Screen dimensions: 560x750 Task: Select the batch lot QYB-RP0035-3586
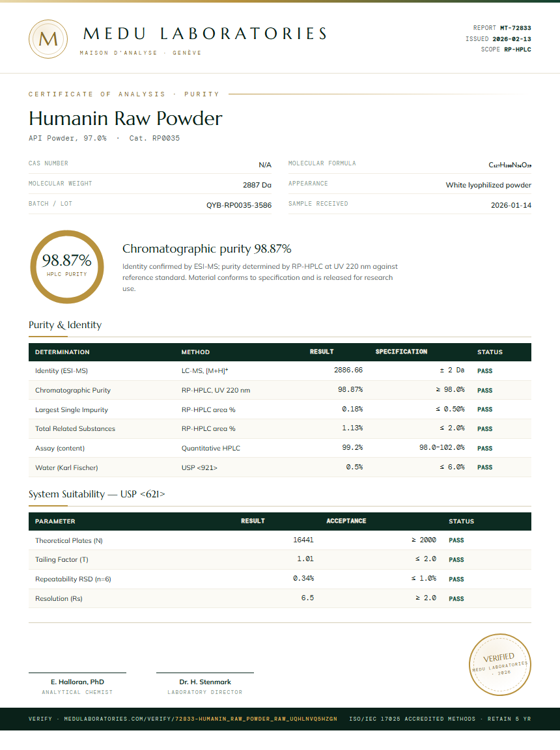coord(239,205)
